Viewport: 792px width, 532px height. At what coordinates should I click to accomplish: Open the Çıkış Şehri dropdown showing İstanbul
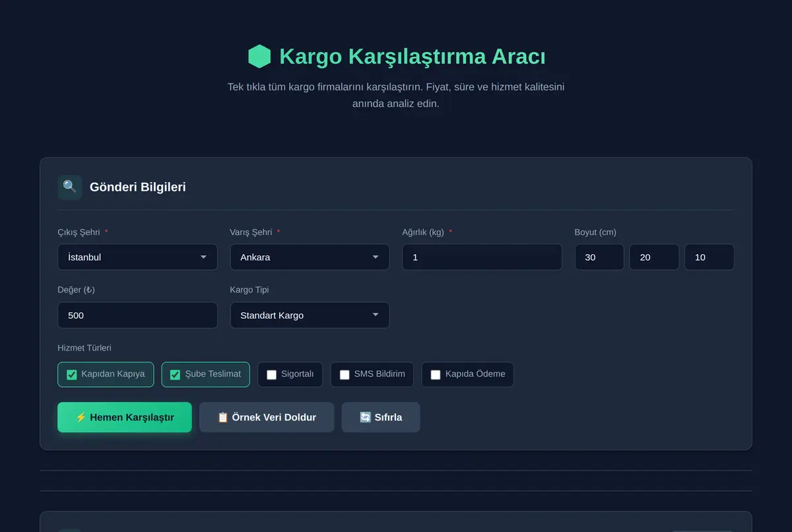(137, 257)
